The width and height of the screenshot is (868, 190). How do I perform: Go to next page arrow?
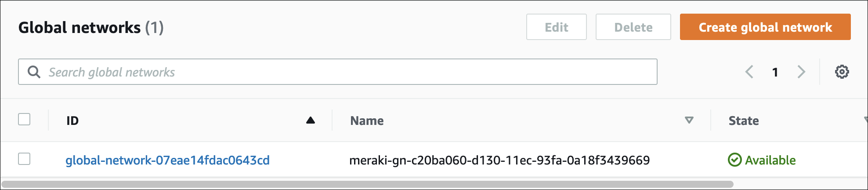pos(801,72)
